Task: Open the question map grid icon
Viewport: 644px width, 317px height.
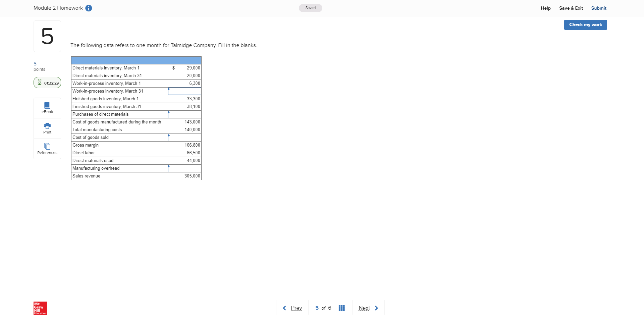Action: (x=342, y=308)
